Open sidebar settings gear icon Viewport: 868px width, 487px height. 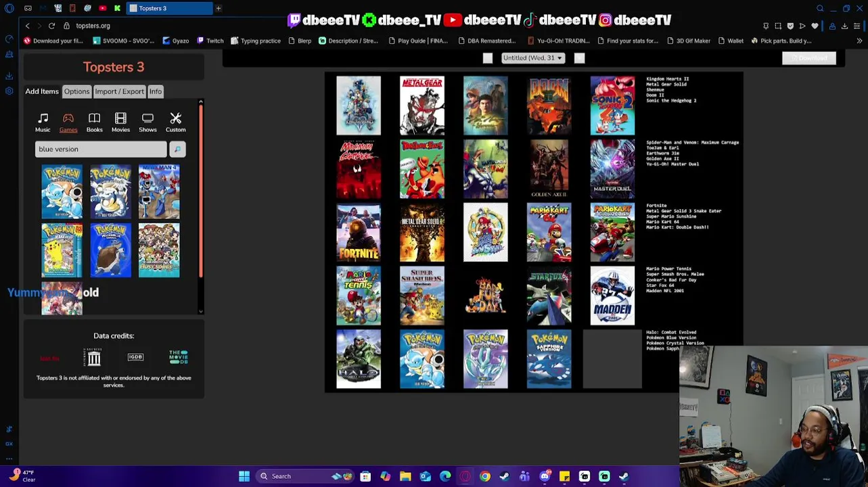(9, 91)
